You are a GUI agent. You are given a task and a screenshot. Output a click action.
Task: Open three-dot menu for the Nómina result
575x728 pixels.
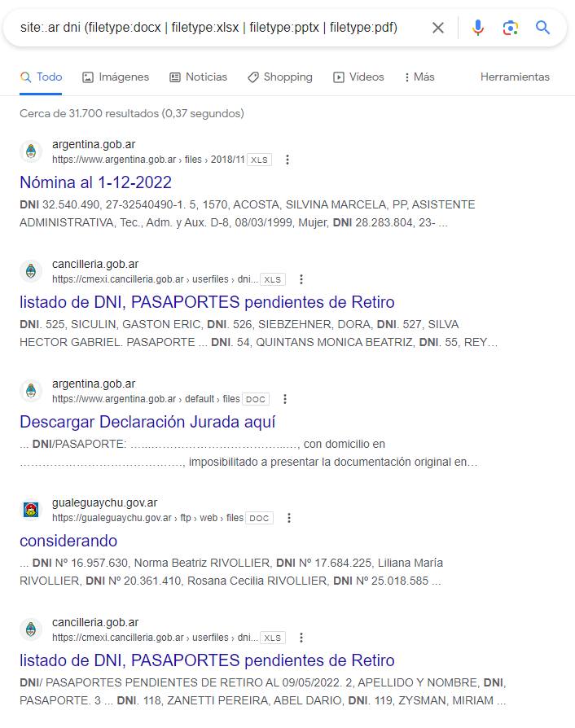[x=287, y=160]
